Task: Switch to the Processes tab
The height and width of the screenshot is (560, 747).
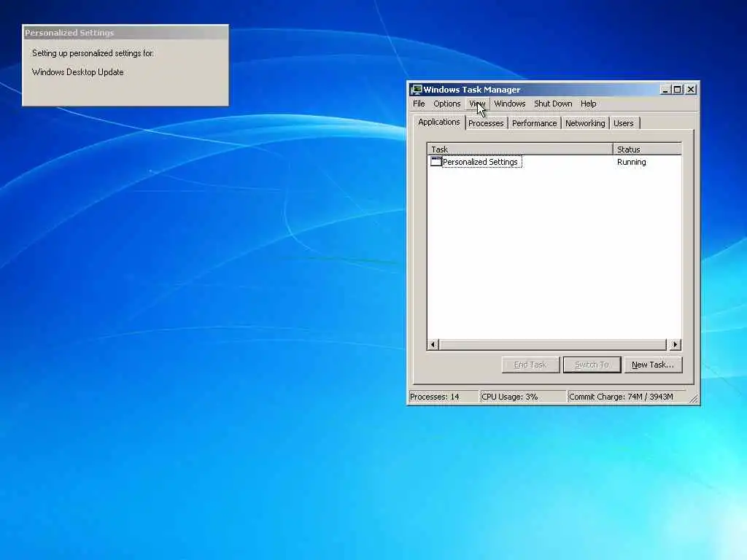Action: [486, 123]
